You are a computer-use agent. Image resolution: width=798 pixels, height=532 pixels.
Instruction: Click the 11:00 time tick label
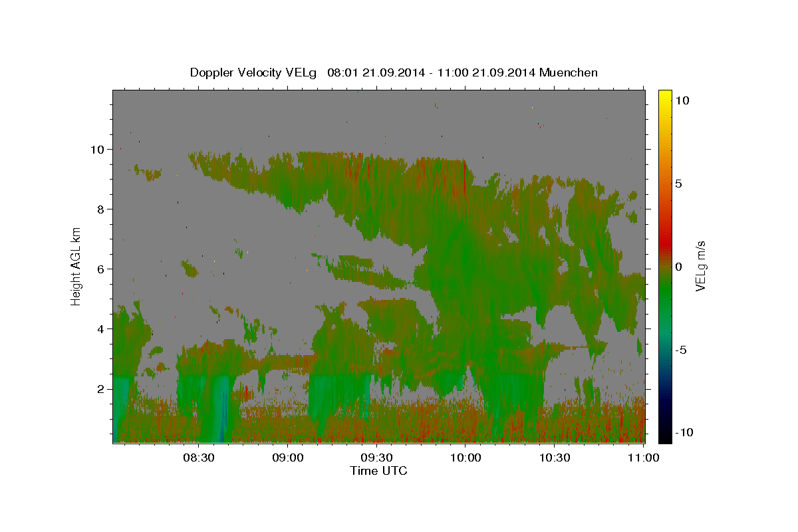pyautogui.click(x=644, y=458)
